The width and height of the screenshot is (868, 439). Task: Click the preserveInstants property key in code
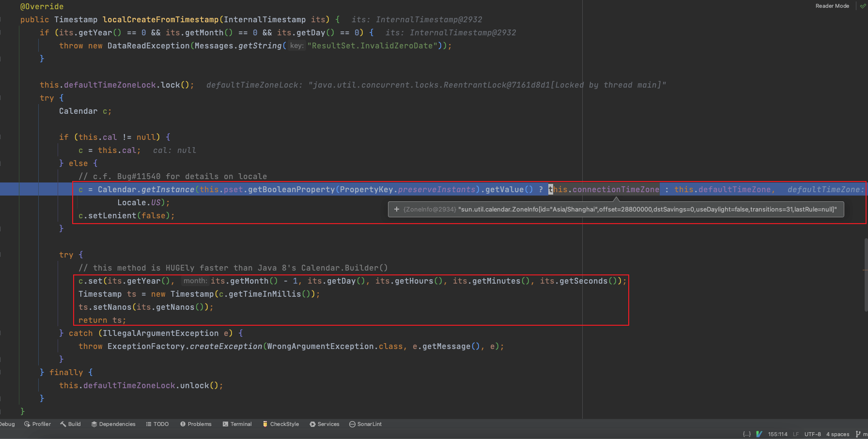(436, 190)
